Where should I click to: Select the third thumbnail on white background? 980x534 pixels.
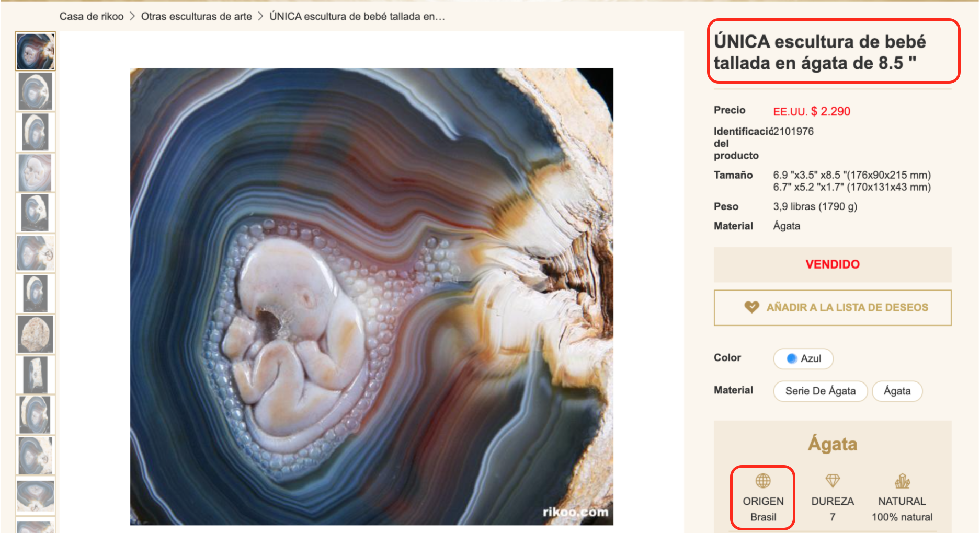[36, 132]
